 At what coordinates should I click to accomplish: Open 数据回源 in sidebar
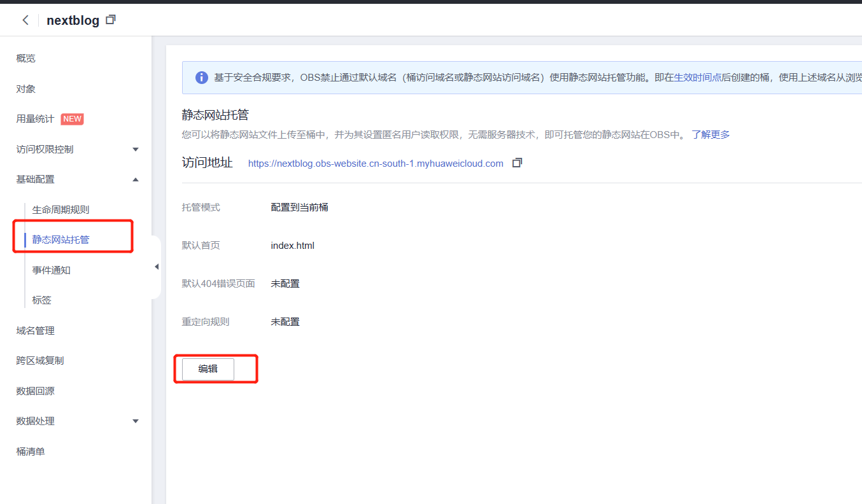(36, 391)
